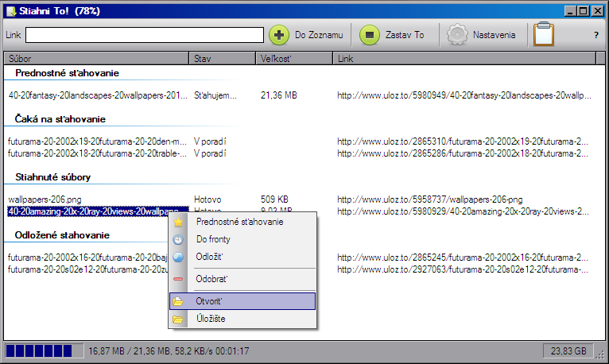Click the Sťahujem... status cell
This screenshot has height=364, width=609.
[x=215, y=95]
